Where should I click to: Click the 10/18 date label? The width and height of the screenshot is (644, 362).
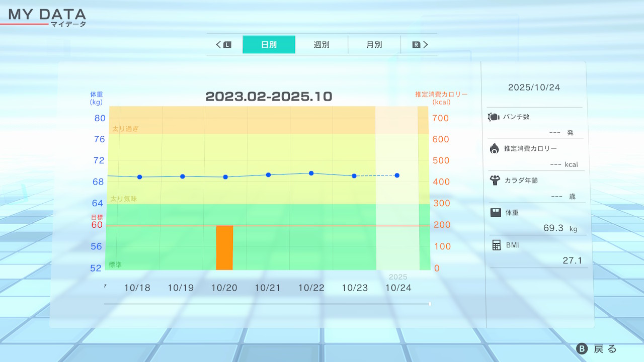tap(137, 288)
